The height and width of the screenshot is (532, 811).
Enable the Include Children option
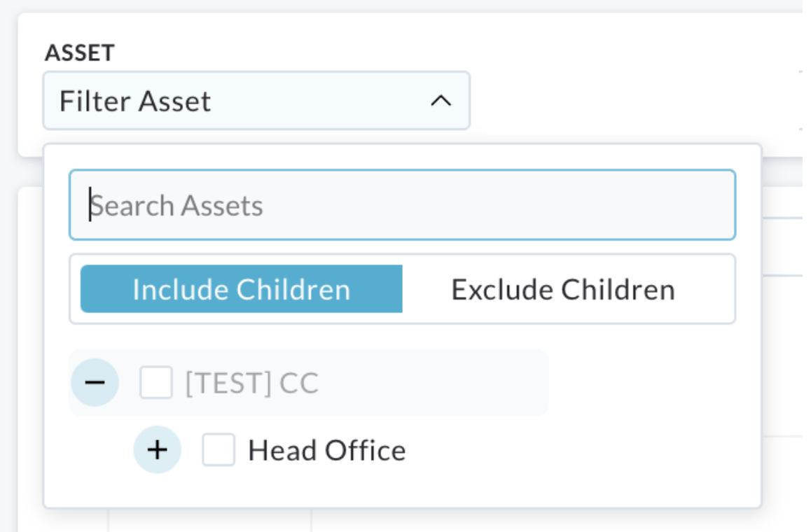point(242,288)
